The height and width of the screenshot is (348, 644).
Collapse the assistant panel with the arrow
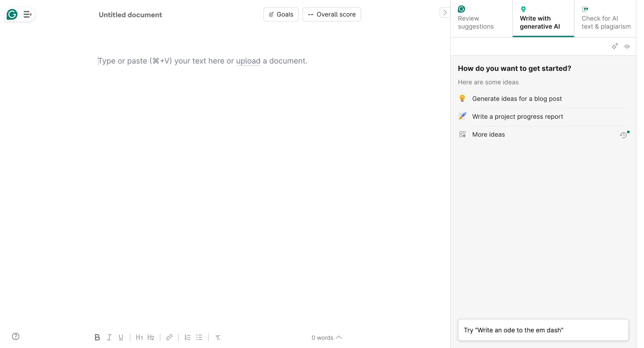(x=445, y=13)
